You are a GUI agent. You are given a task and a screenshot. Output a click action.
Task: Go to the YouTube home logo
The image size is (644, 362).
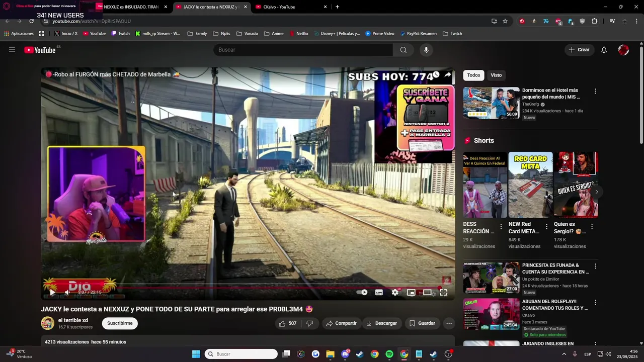coord(40,50)
